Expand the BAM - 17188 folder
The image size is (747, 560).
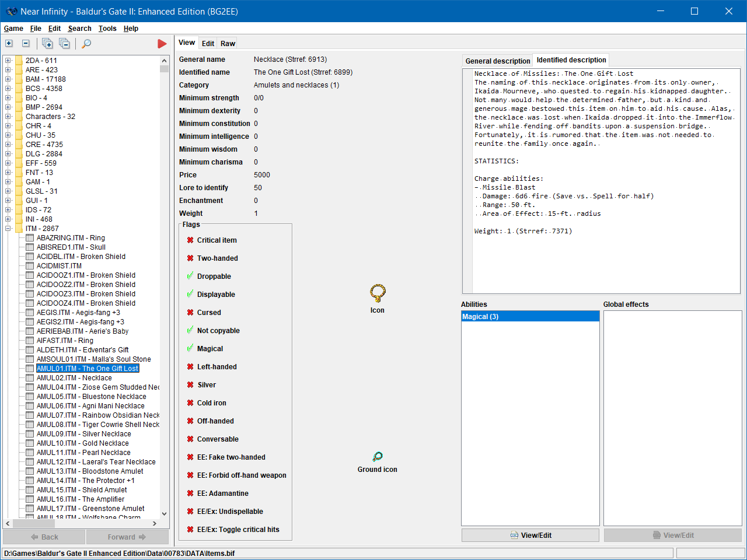pyautogui.click(x=8, y=79)
